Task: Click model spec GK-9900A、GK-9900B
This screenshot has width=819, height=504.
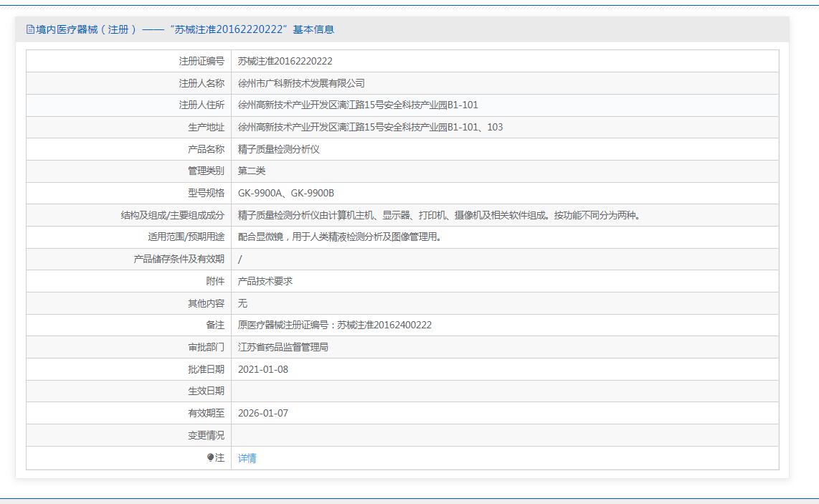Action: pyautogui.click(x=285, y=193)
